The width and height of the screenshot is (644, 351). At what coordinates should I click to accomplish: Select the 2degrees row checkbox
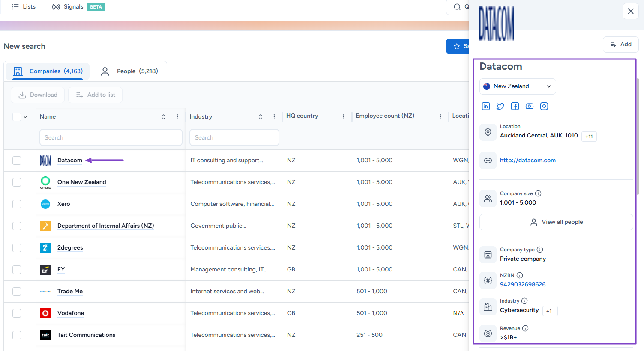[17, 248]
